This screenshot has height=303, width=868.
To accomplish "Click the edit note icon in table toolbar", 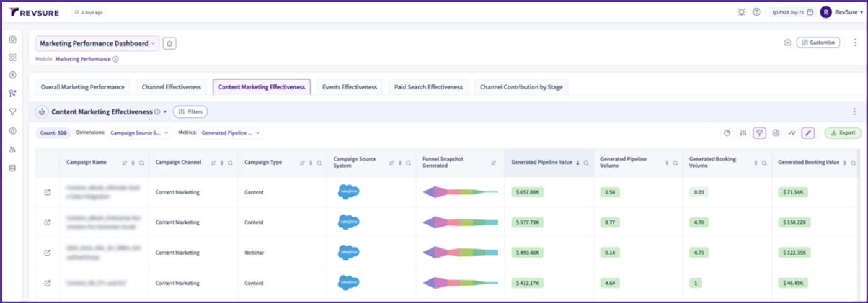I will tap(776, 133).
